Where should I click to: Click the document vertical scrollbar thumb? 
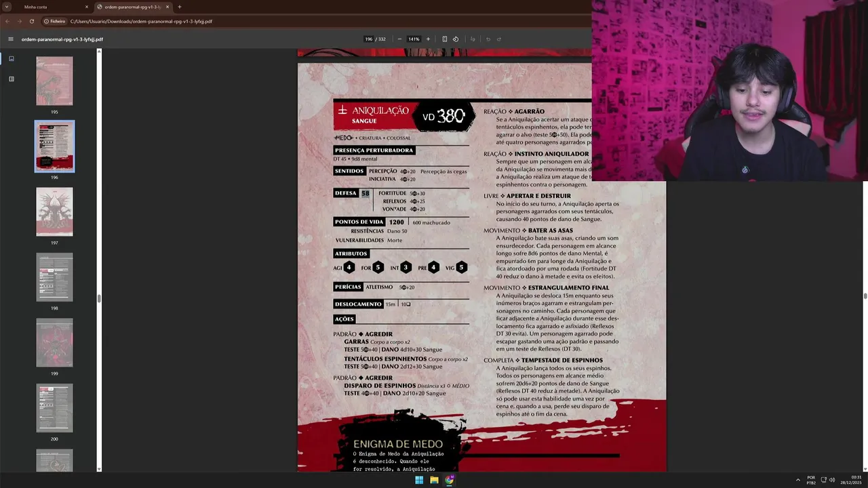click(x=865, y=296)
